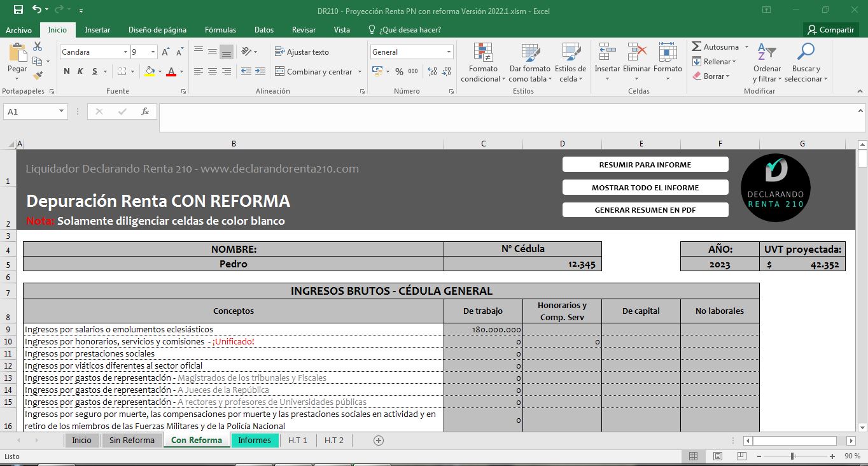Click the zoom slider handle

point(792,456)
